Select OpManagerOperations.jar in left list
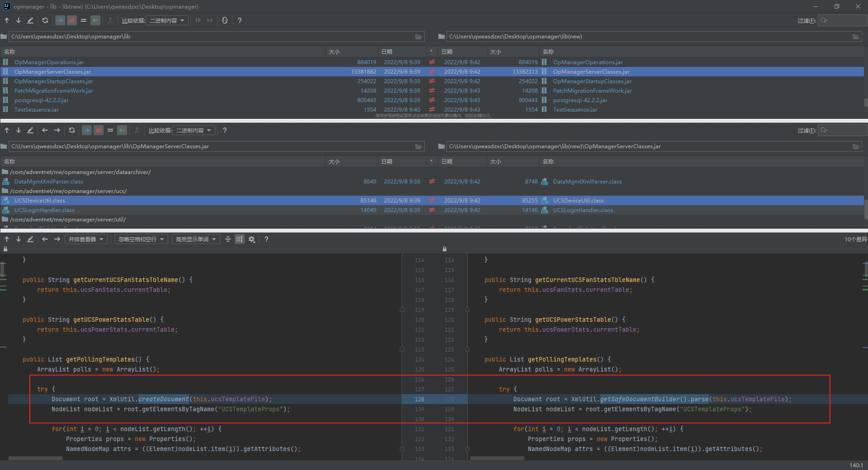The image size is (868, 470). [x=49, y=62]
